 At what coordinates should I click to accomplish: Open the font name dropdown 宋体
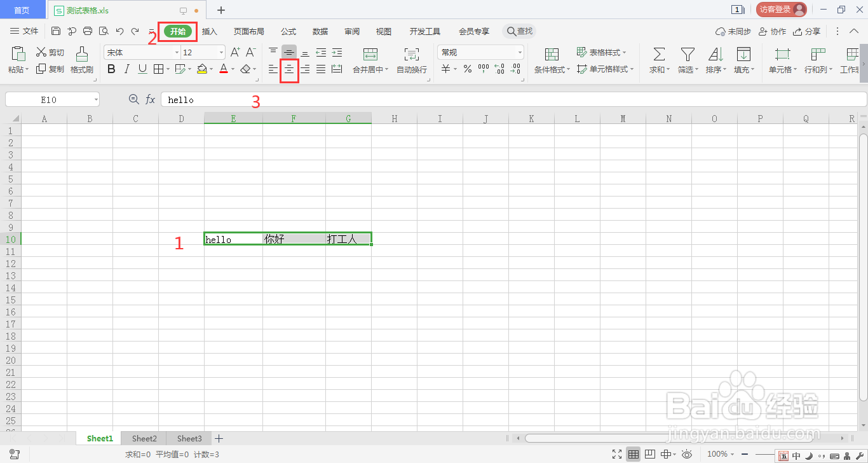tap(177, 53)
